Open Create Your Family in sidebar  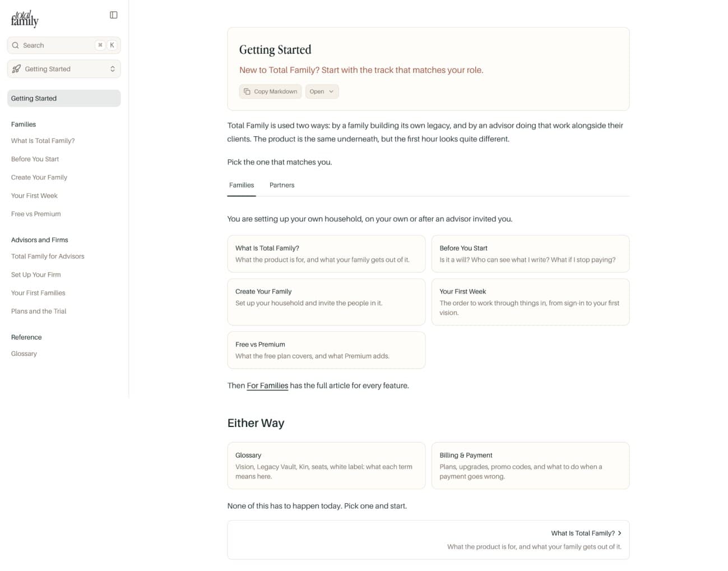39,178
